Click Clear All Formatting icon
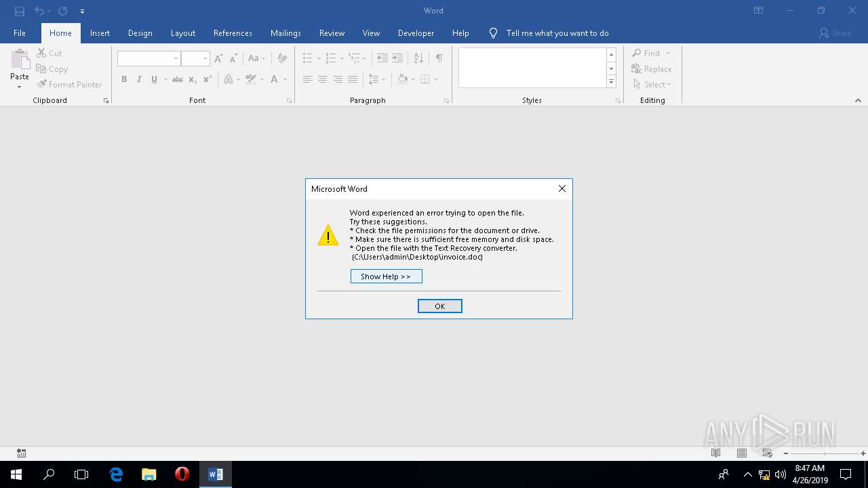 coord(282,58)
